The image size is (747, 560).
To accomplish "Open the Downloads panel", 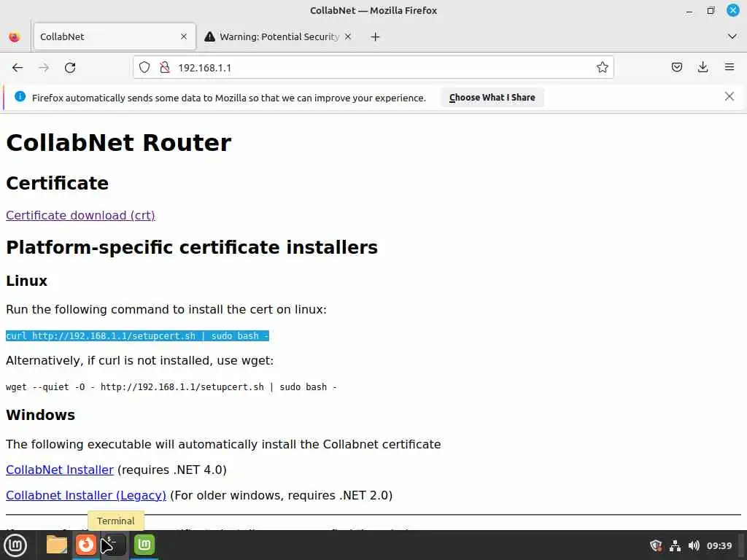I will pos(703,68).
